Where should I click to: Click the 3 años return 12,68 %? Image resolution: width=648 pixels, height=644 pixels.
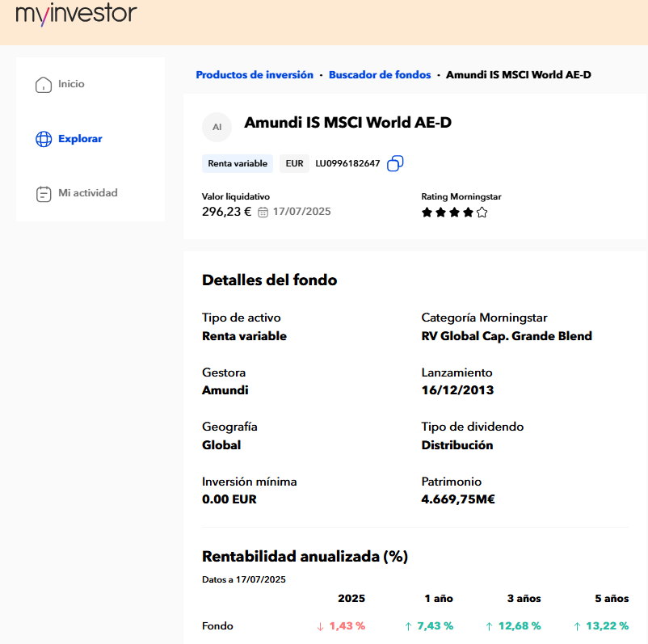pyautogui.click(x=520, y=626)
